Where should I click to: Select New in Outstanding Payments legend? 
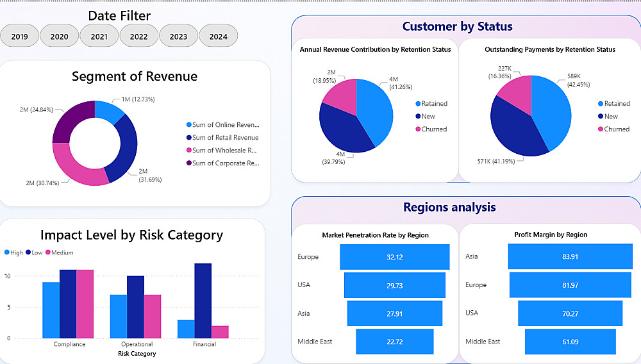(608, 116)
